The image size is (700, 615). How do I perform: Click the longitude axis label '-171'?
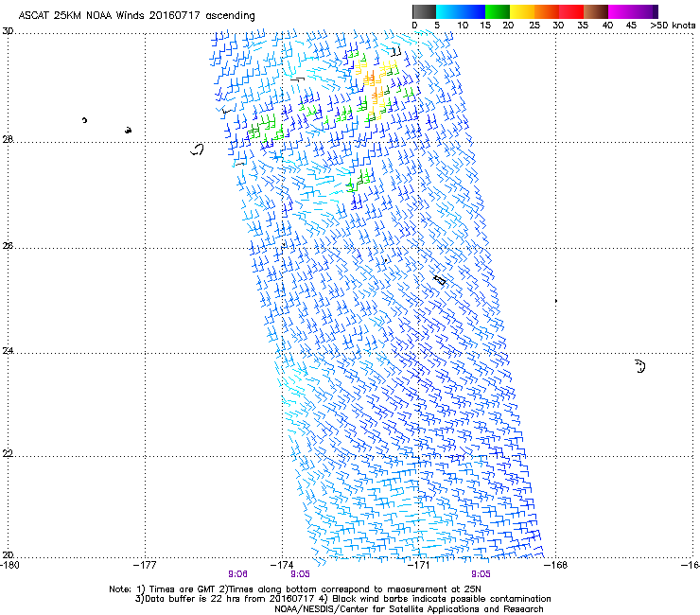click(x=419, y=565)
